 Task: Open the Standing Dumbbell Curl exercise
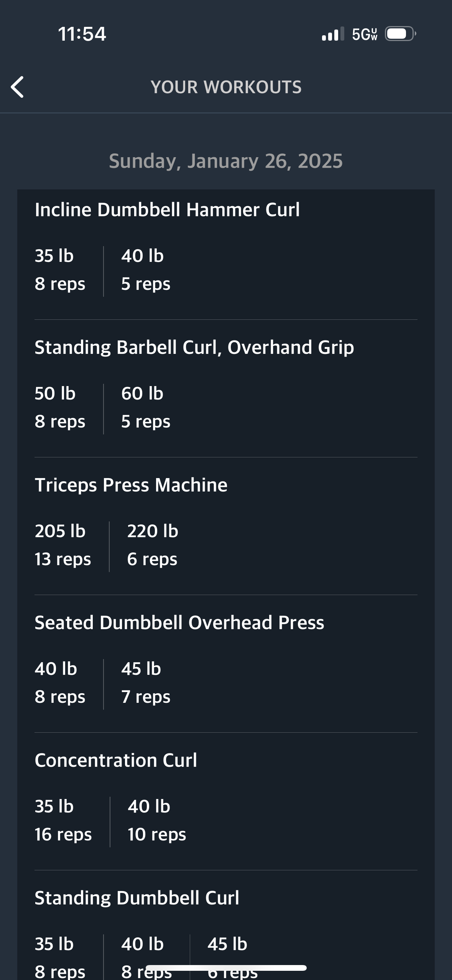[137, 898]
